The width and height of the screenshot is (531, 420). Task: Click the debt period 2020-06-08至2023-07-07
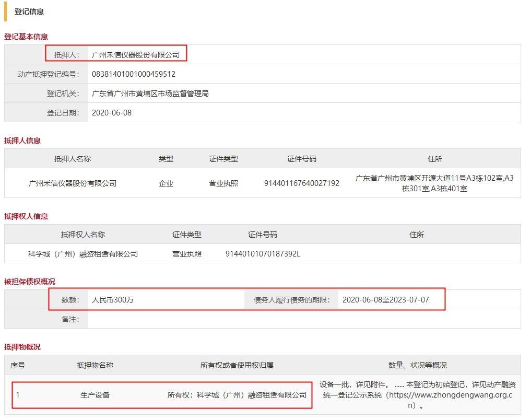tap(389, 300)
